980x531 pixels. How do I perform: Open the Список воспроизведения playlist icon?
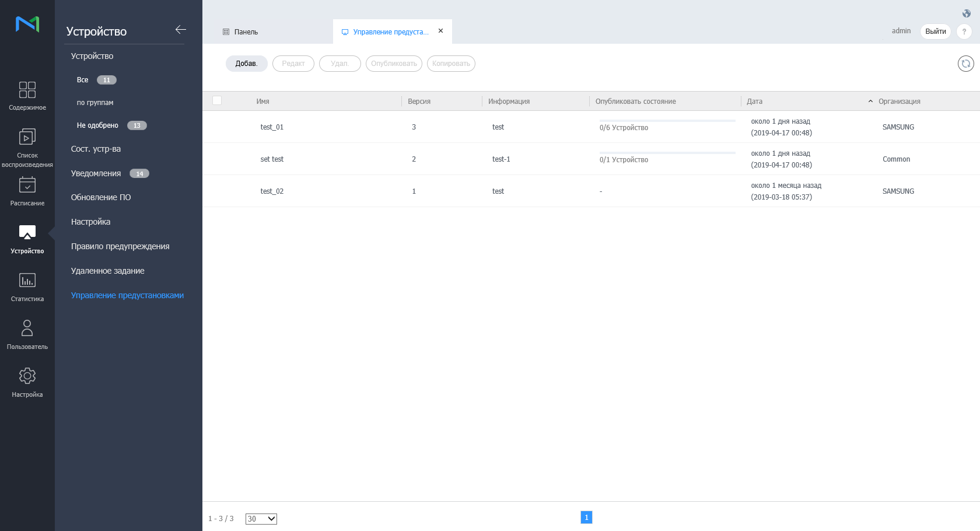point(27,137)
